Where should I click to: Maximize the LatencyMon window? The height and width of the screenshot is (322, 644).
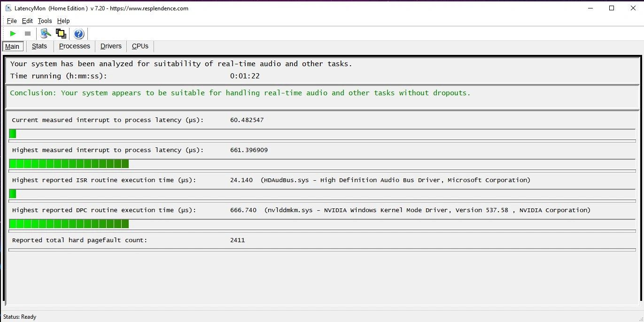click(x=612, y=8)
